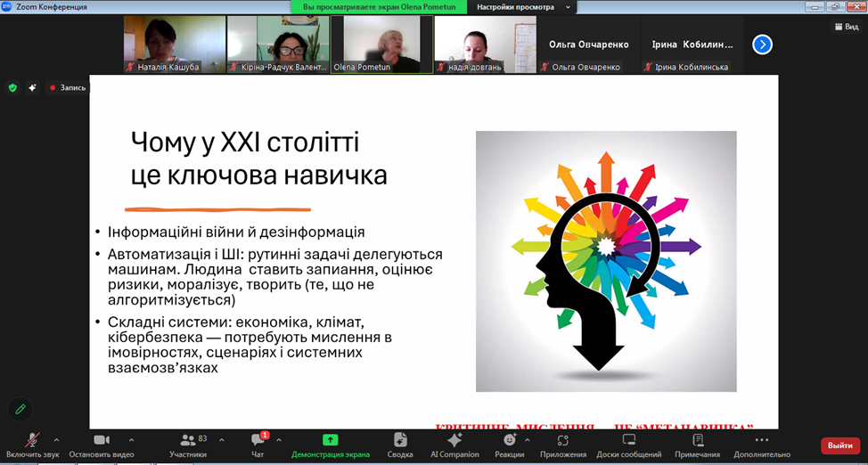This screenshot has width=868, height=465.
Task: Open the Приложения apps panel
Action: click(x=563, y=441)
